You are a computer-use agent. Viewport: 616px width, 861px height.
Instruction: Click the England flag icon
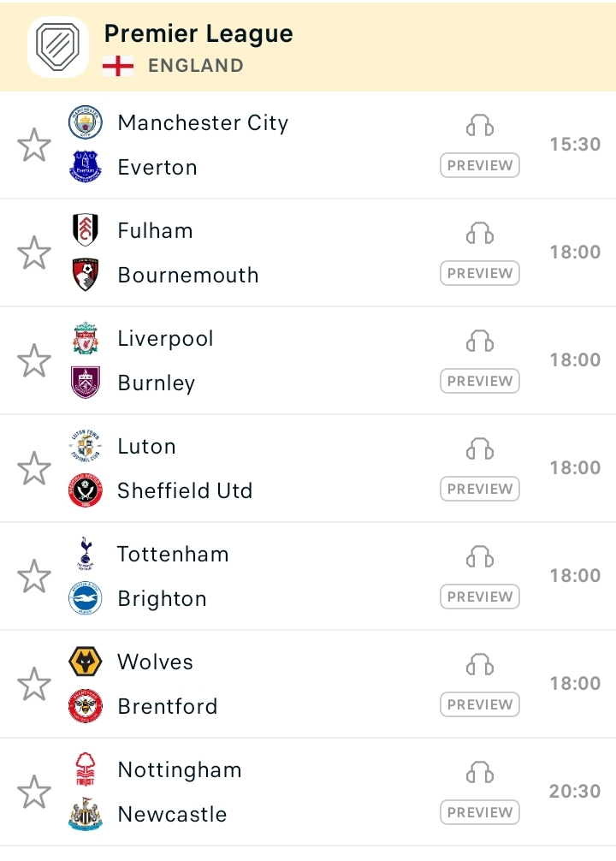click(x=118, y=66)
